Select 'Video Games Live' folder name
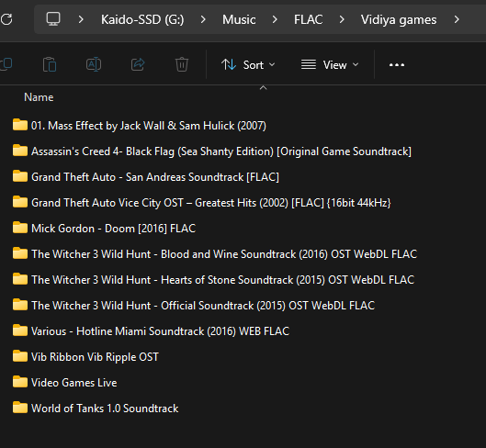486x448 pixels. tap(74, 383)
